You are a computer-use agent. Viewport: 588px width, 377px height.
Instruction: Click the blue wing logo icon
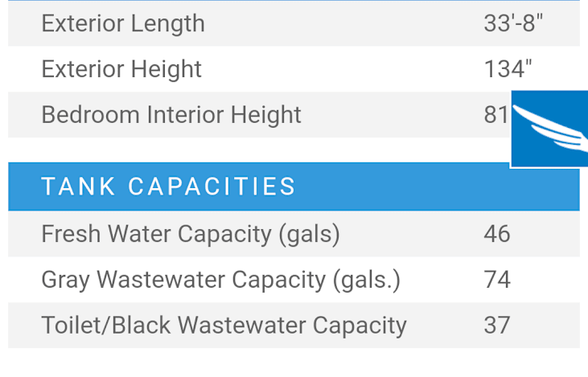(549, 129)
